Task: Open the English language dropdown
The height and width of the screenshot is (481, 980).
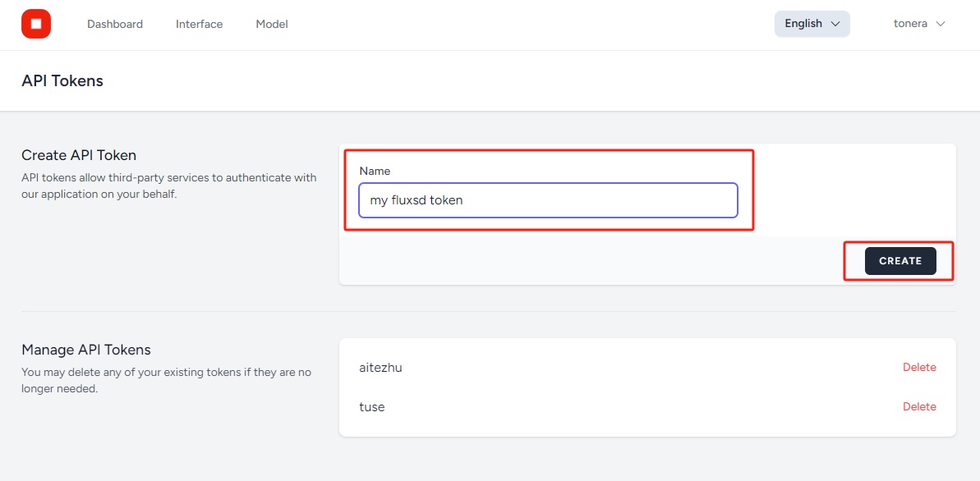Action: coord(812,24)
